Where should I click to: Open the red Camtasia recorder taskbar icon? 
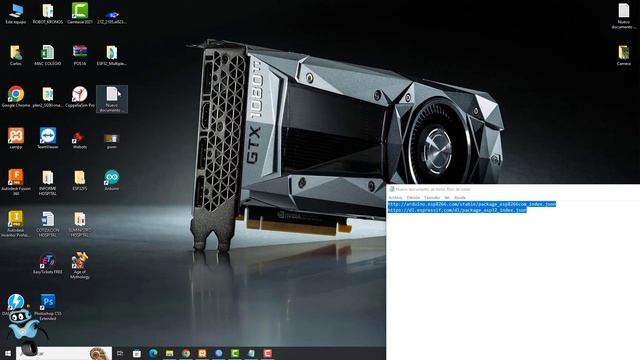click(267, 353)
